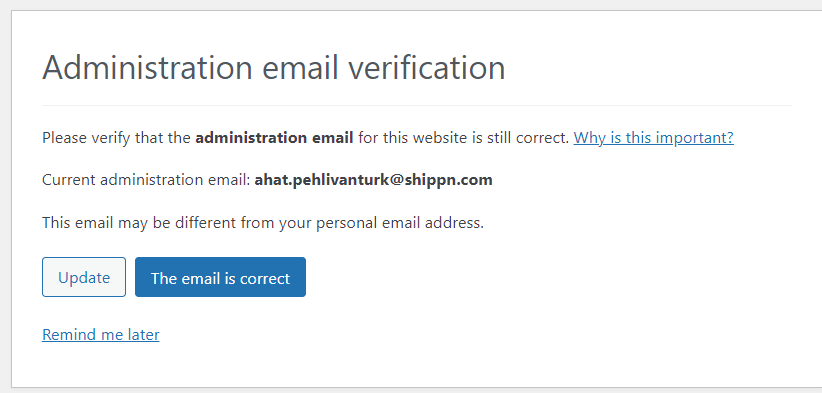Viewport: 822px width, 393px height.
Task: Postpone verification via Remind me later
Action: pos(101,334)
